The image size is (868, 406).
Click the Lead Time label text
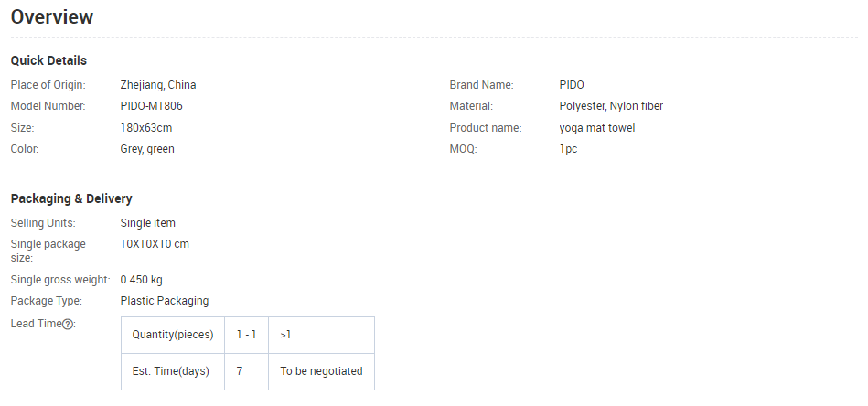click(x=35, y=324)
